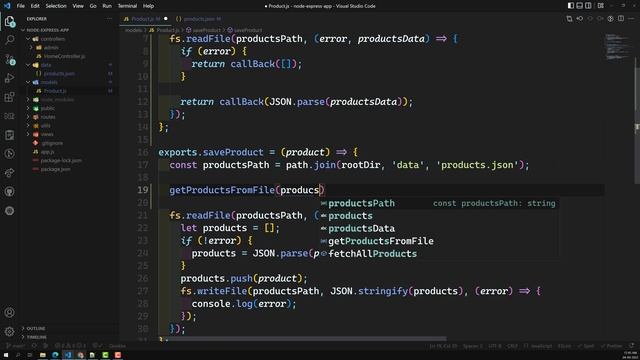Click the editor minimap preview
Viewport: 640px width, 360px height.
click(x=618, y=47)
